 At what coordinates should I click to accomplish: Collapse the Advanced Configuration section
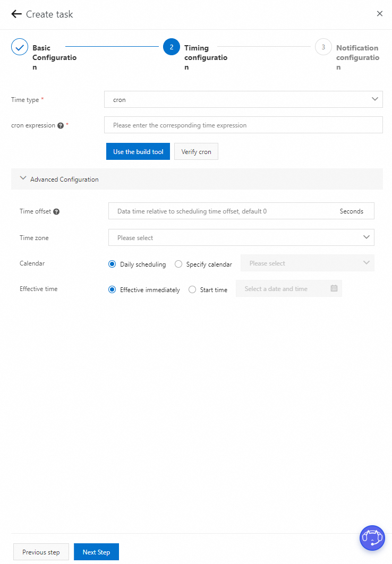click(23, 179)
